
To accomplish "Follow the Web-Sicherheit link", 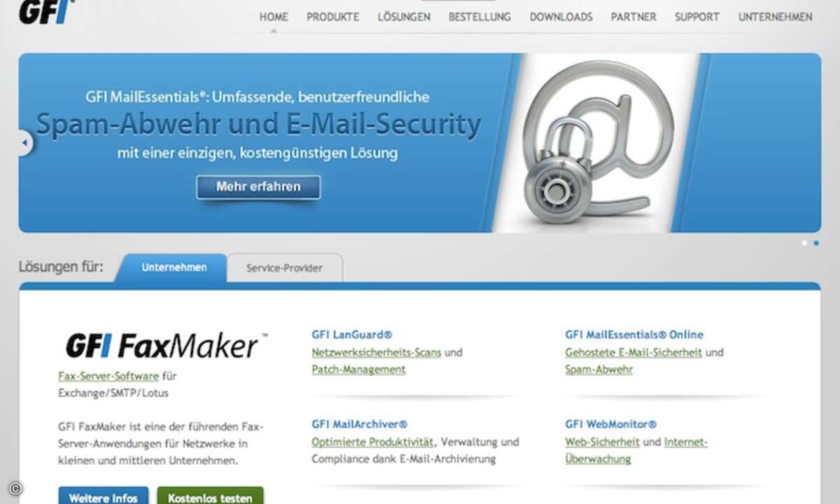I will [x=602, y=442].
